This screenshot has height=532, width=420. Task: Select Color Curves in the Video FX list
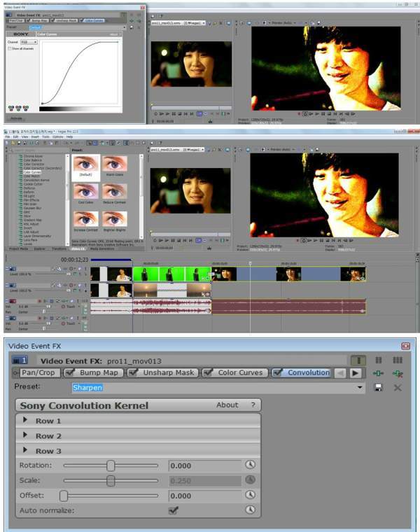tap(32, 172)
